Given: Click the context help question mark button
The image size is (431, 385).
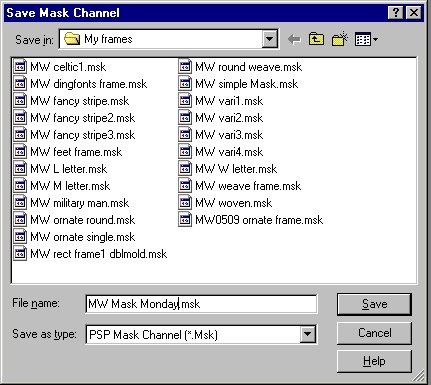Looking at the screenshot, I should (x=395, y=13).
